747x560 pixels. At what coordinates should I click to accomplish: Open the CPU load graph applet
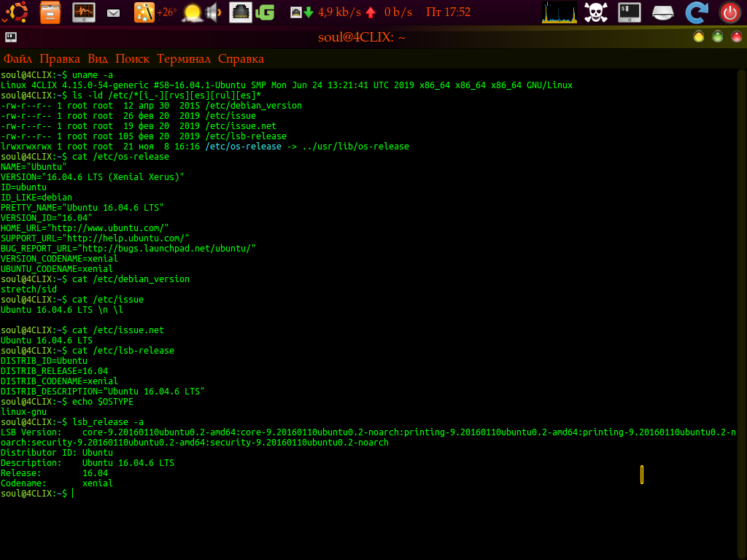560,12
